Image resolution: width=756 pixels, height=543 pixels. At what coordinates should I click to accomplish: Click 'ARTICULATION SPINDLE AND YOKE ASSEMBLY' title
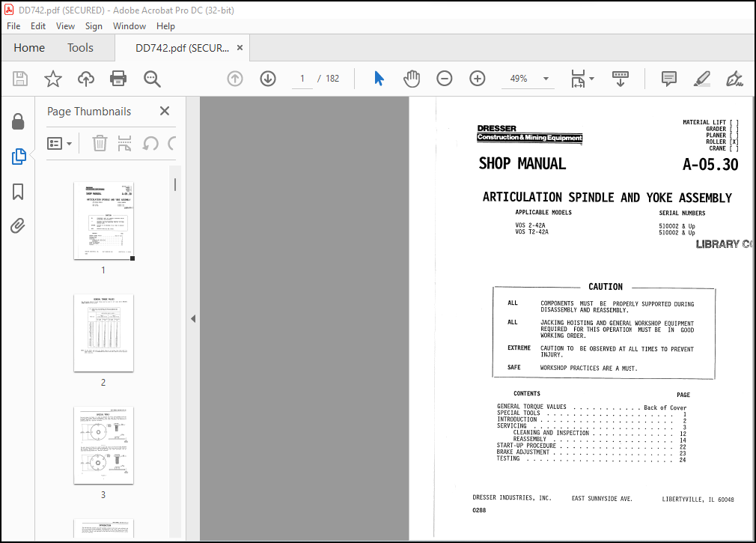(607, 197)
